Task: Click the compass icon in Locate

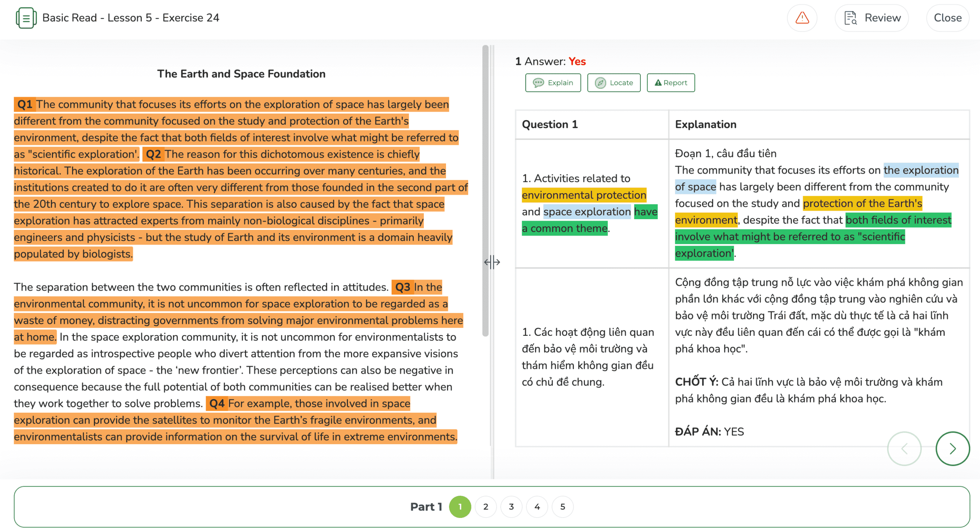Action: (600, 83)
